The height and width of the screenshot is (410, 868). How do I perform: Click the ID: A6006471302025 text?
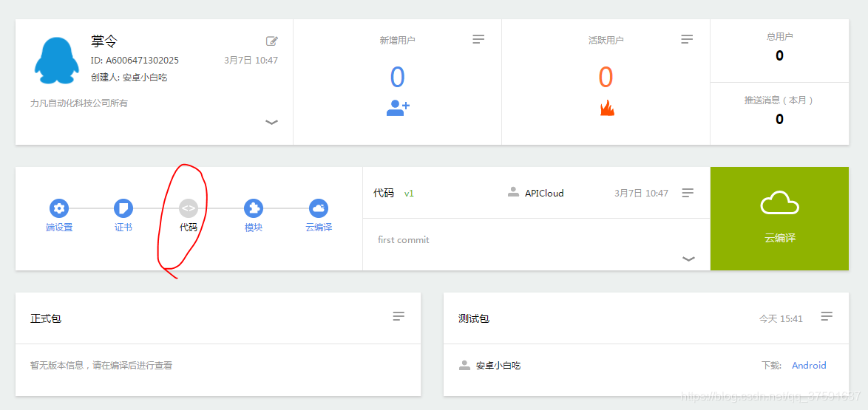135,61
